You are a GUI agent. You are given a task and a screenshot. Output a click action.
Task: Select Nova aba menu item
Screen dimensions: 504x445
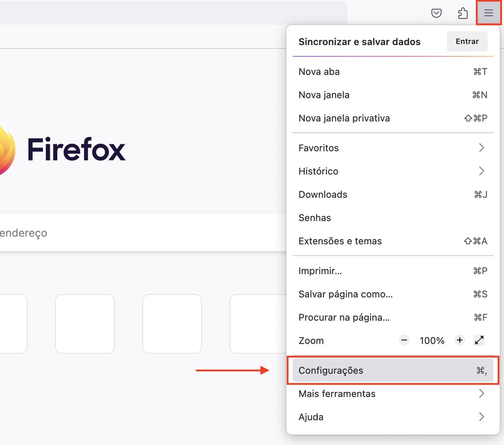(x=393, y=72)
